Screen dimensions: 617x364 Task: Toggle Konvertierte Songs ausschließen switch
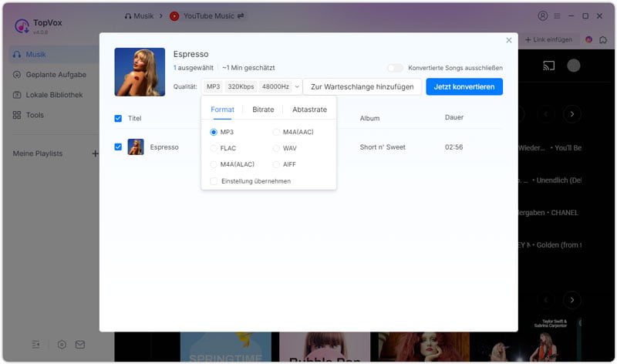click(395, 68)
